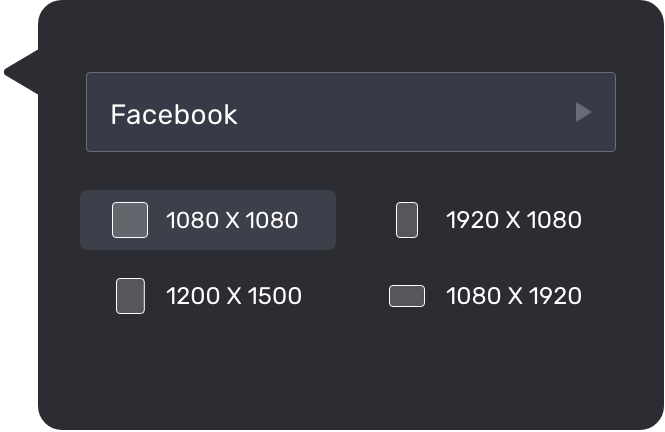This screenshot has width=665, height=432.
Task: Choose the 1920 X 1080 size label
Action: [514, 220]
